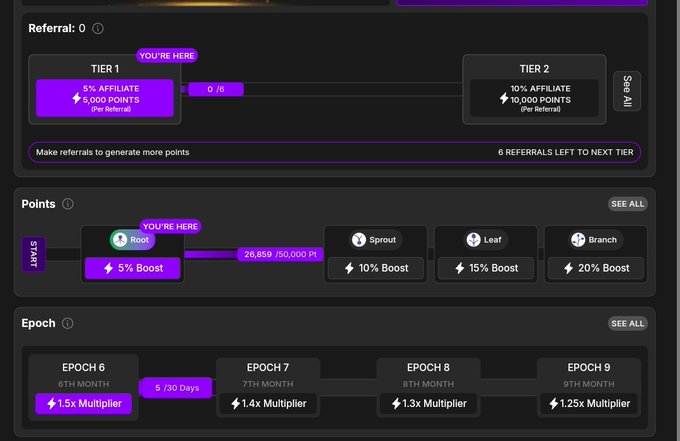Click the lightning icon on 15% Boost
This screenshot has width=680, height=441.
point(460,268)
